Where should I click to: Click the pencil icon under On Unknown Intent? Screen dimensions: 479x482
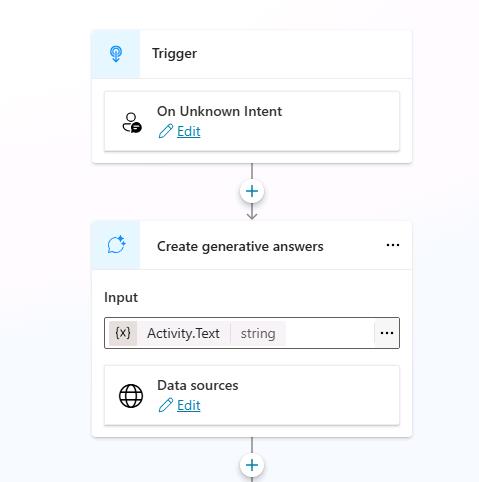(x=166, y=131)
